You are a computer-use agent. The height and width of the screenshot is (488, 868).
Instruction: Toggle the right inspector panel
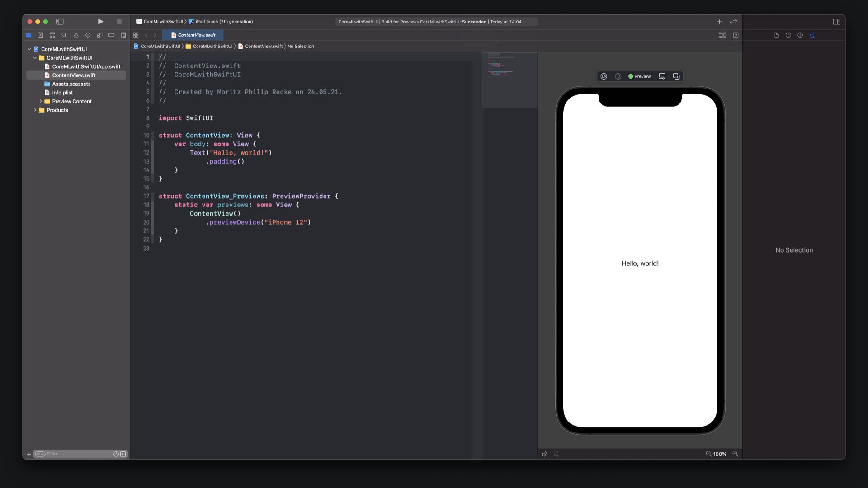836,22
